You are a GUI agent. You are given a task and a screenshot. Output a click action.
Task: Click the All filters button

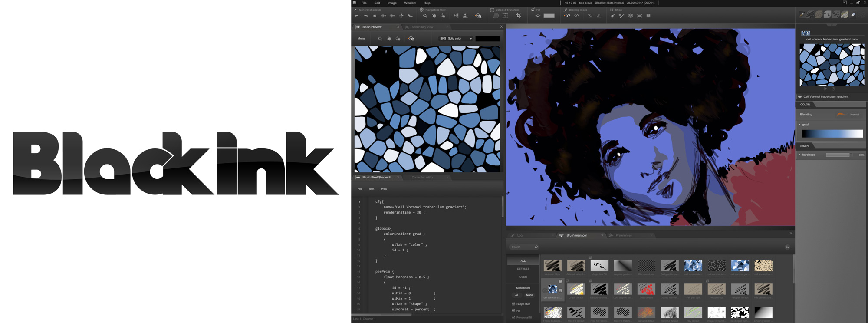pos(516,295)
